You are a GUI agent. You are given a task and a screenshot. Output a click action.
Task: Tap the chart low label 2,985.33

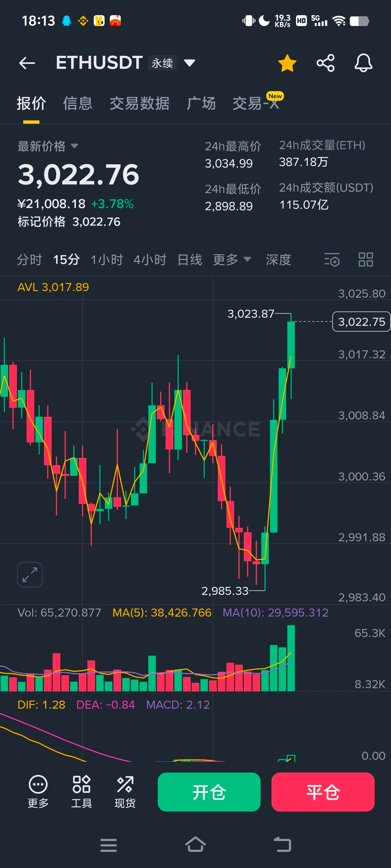coord(225,591)
